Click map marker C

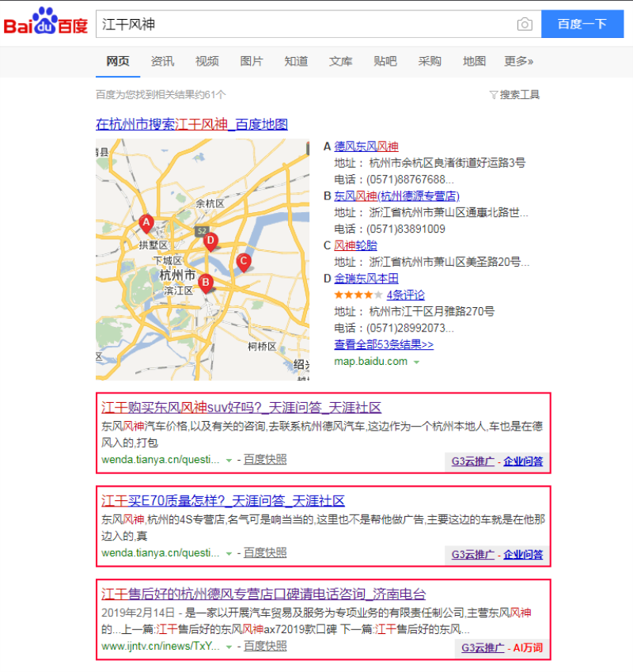click(244, 262)
